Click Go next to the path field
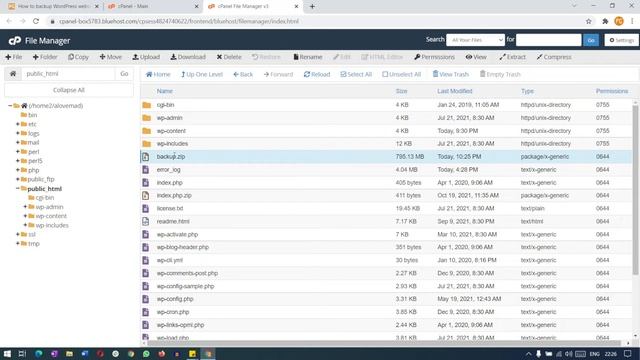Viewport: 640px width, 360px height. [x=124, y=74]
